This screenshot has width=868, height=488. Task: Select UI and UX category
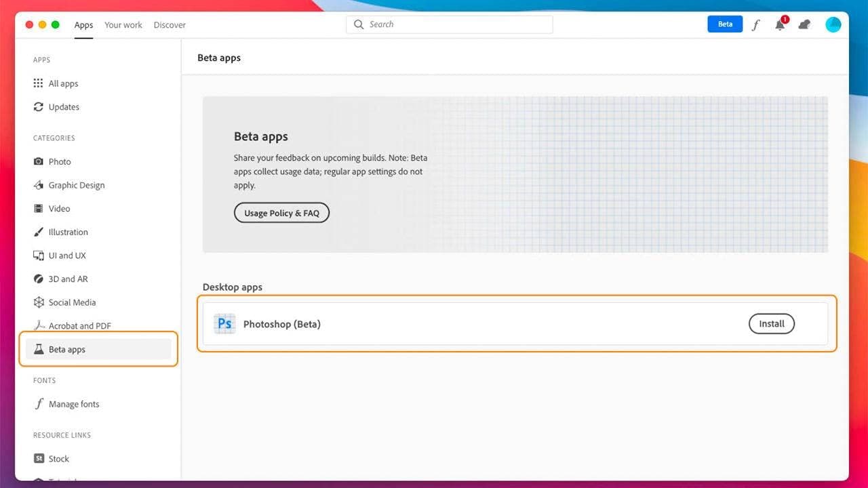(66, 256)
